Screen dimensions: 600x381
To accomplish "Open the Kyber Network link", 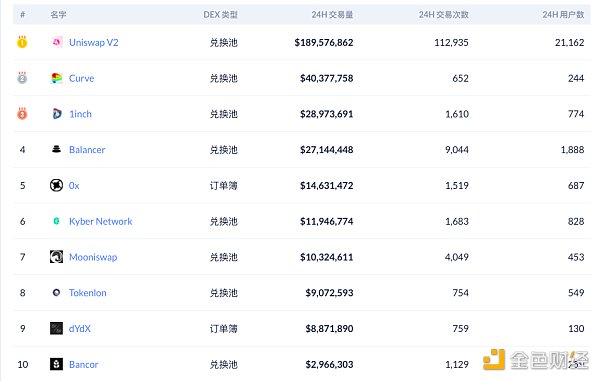I will [101, 221].
